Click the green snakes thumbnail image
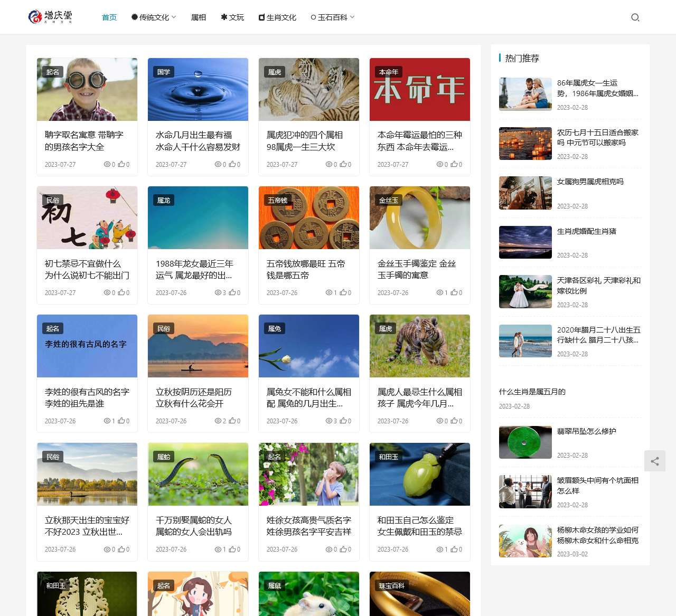The width and height of the screenshot is (676, 616). click(198, 474)
